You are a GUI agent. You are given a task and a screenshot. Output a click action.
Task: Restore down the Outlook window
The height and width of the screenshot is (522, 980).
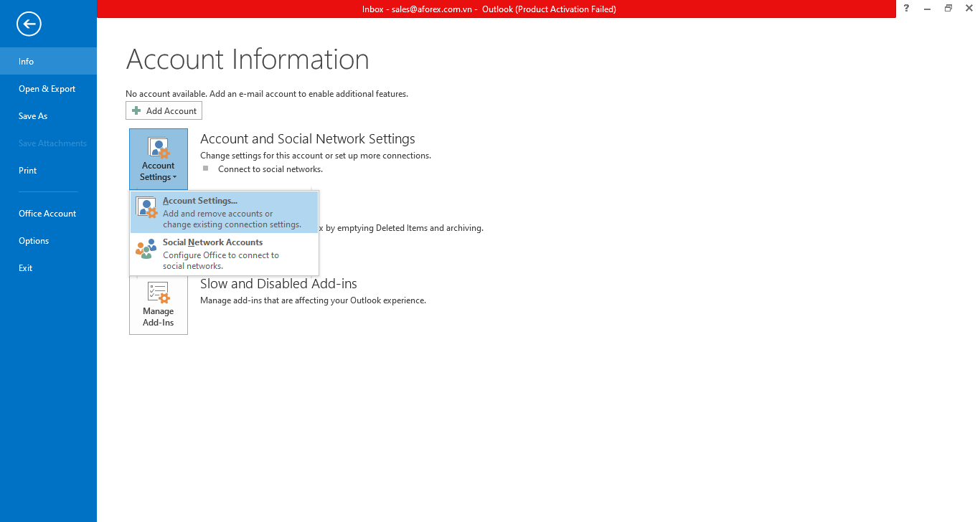click(x=948, y=9)
